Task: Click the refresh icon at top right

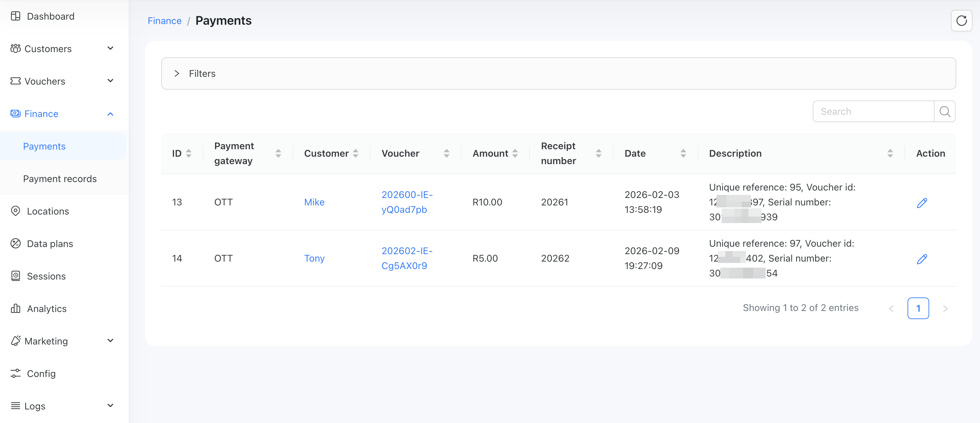Action: tap(962, 20)
